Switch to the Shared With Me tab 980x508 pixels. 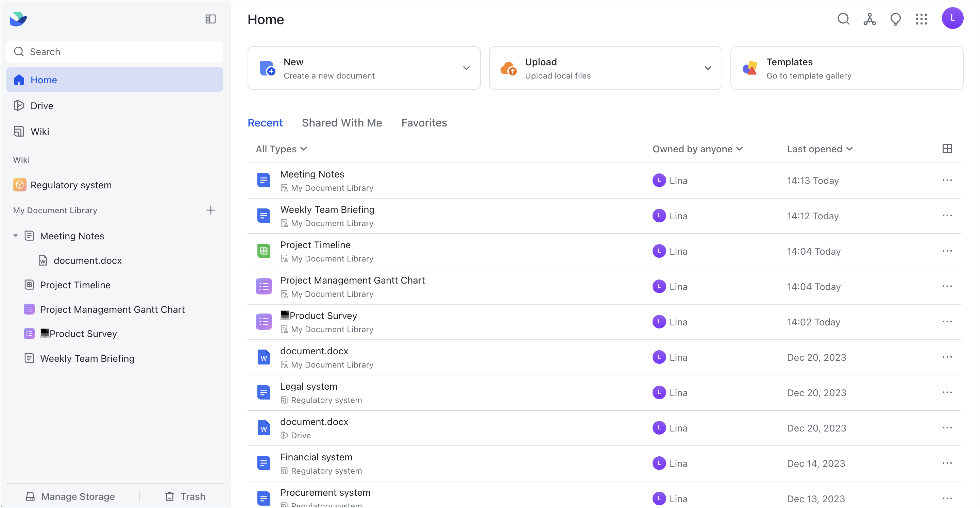coord(342,122)
